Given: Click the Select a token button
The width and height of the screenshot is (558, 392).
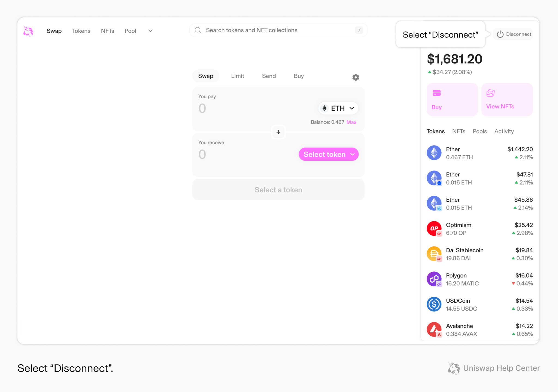Looking at the screenshot, I should (x=278, y=190).
